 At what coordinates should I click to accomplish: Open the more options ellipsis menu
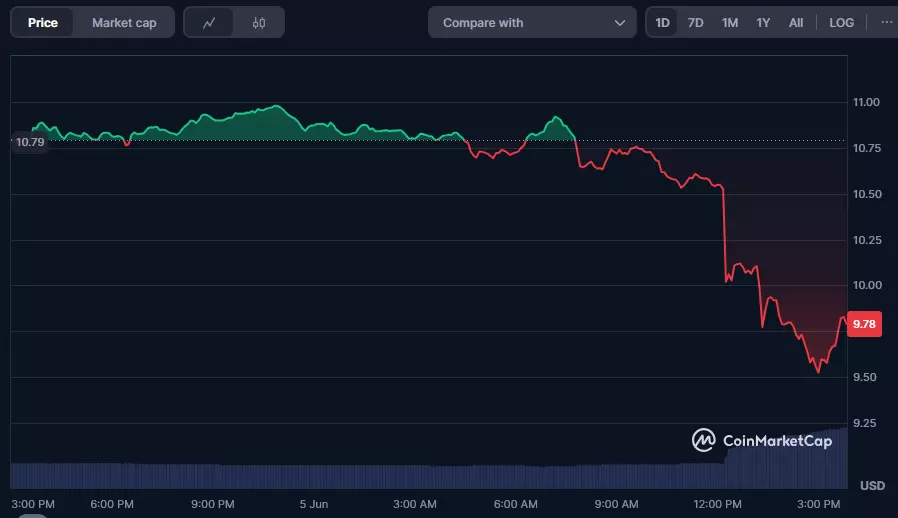pos(886,22)
